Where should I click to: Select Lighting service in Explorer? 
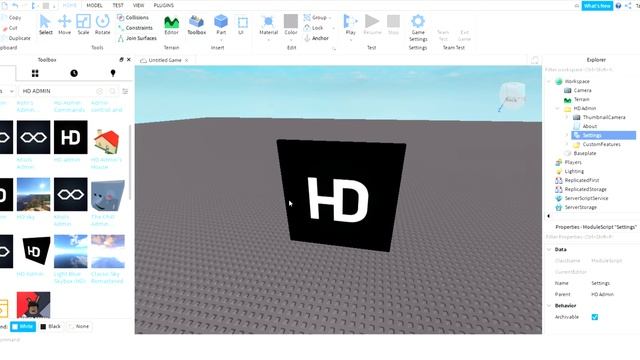(574, 171)
